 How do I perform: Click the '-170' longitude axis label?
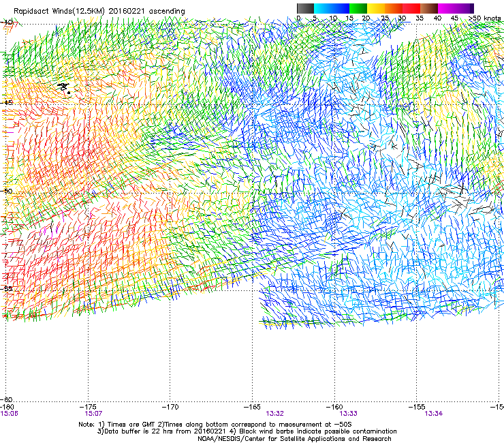(x=170, y=407)
